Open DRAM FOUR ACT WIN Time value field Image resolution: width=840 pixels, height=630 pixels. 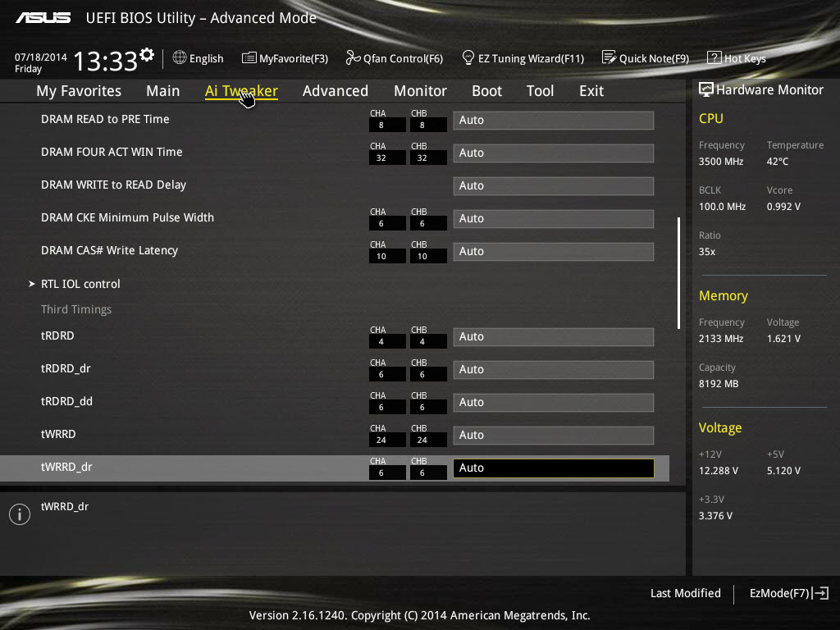pos(554,153)
